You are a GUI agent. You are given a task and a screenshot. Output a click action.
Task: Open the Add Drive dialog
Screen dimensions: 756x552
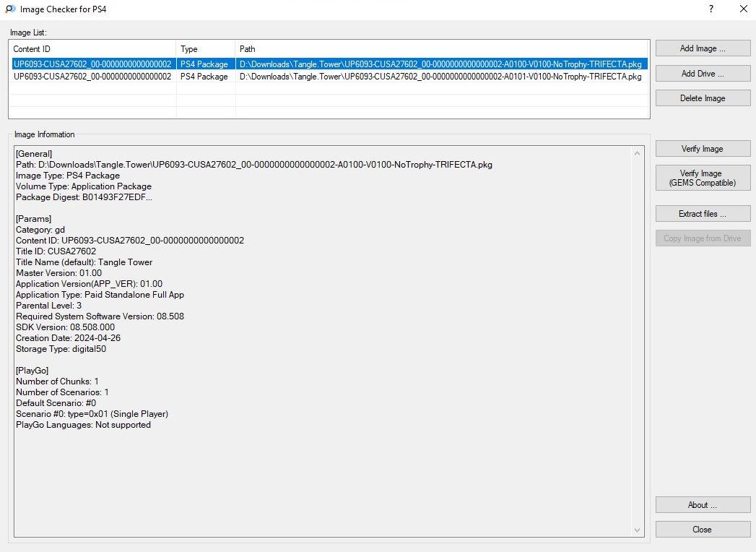[x=703, y=74]
